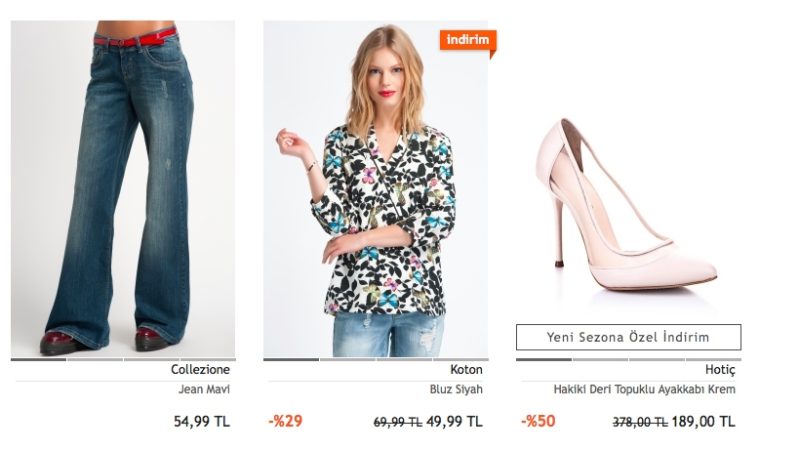Select the Jean Mavi product title
This screenshot has height=450, width=800.
tap(204, 389)
